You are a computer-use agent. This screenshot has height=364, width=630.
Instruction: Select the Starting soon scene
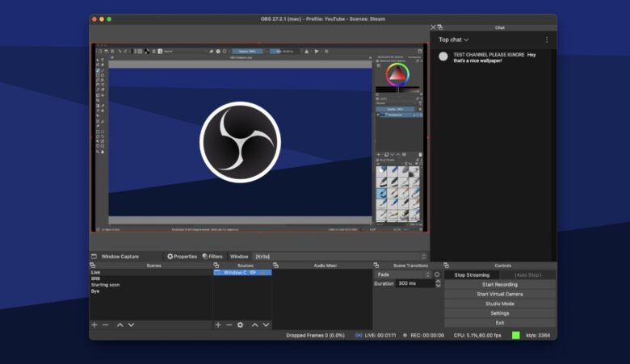(151, 285)
